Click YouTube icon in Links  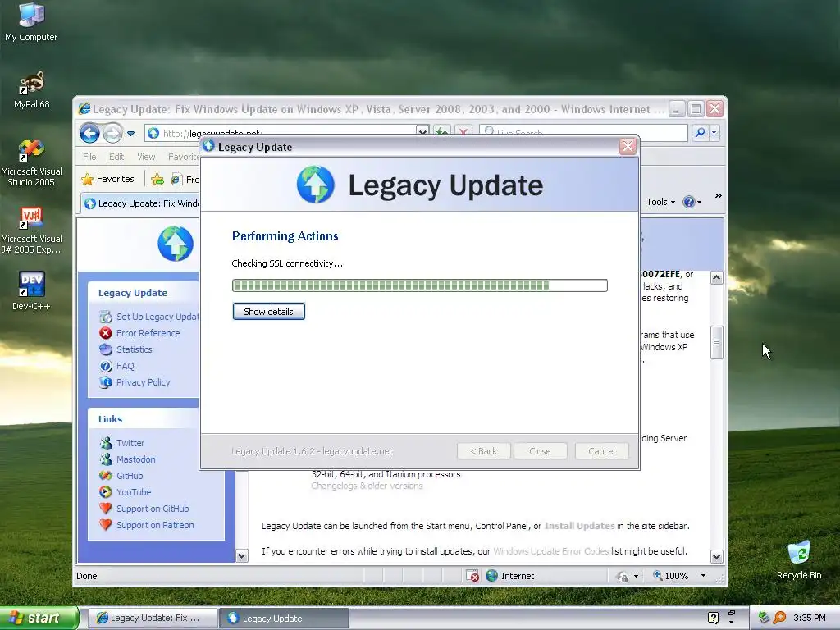pyautogui.click(x=106, y=492)
